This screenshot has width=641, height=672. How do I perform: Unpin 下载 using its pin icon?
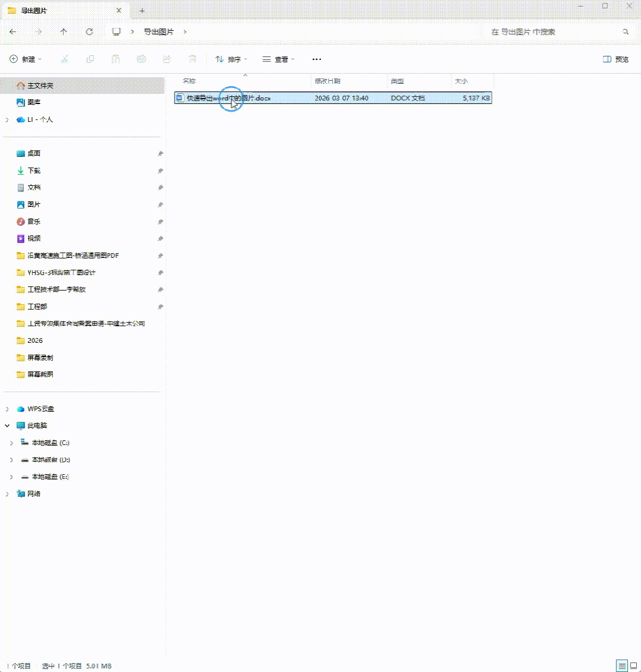click(160, 171)
